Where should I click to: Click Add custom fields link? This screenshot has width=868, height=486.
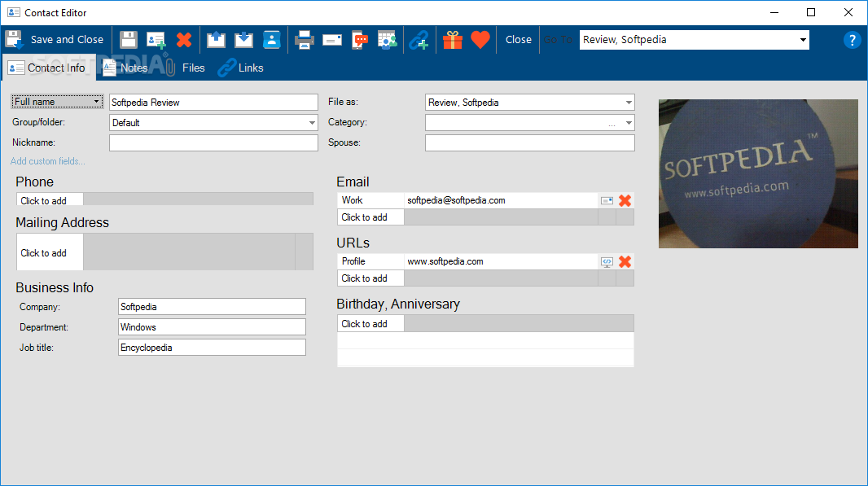coord(48,161)
